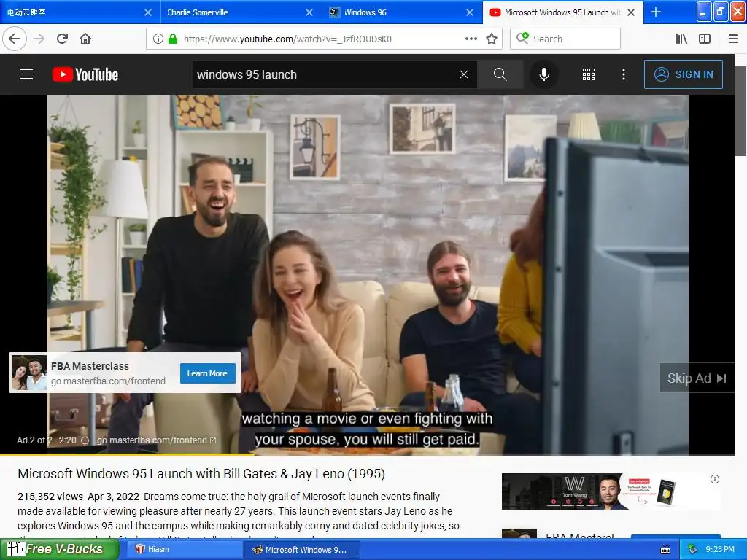Open the page actions three-dots menu
The width and height of the screenshot is (747, 560).
pyautogui.click(x=471, y=39)
